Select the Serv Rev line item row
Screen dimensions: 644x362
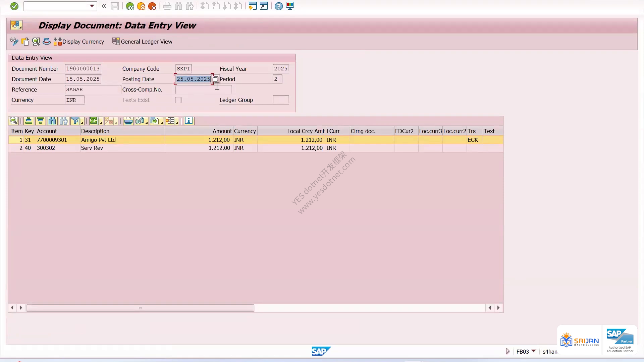pyautogui.click(x=256, y=148)
